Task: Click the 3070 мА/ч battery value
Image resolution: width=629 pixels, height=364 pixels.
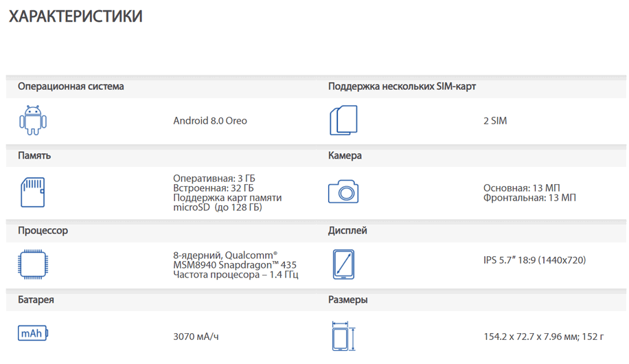Action: click(x=196, y=337)
